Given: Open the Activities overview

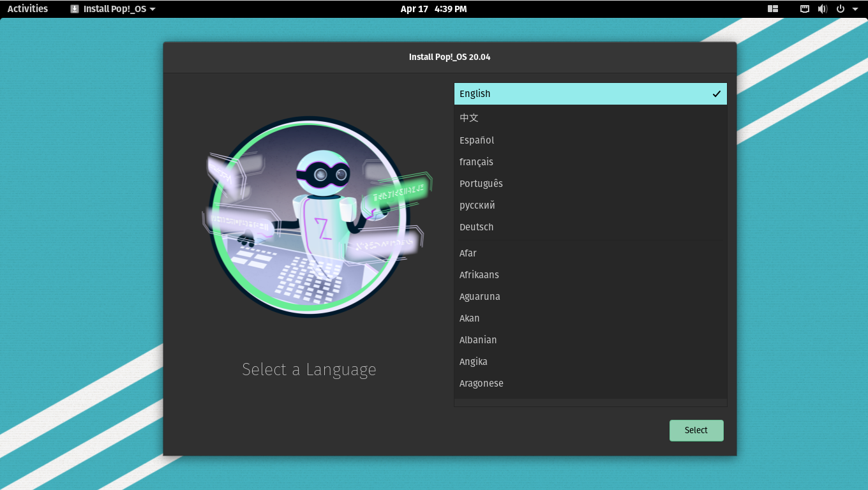Looking at the screenshot, I should click(27, 9).
